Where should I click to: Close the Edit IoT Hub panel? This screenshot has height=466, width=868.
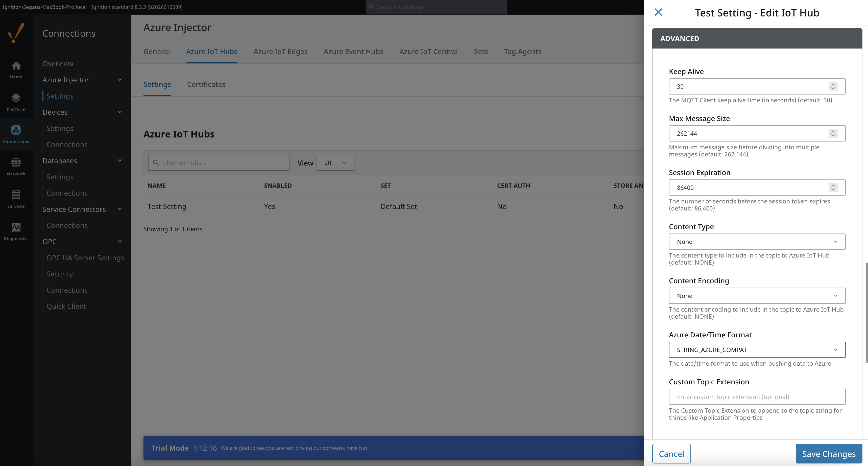(658, 12)
